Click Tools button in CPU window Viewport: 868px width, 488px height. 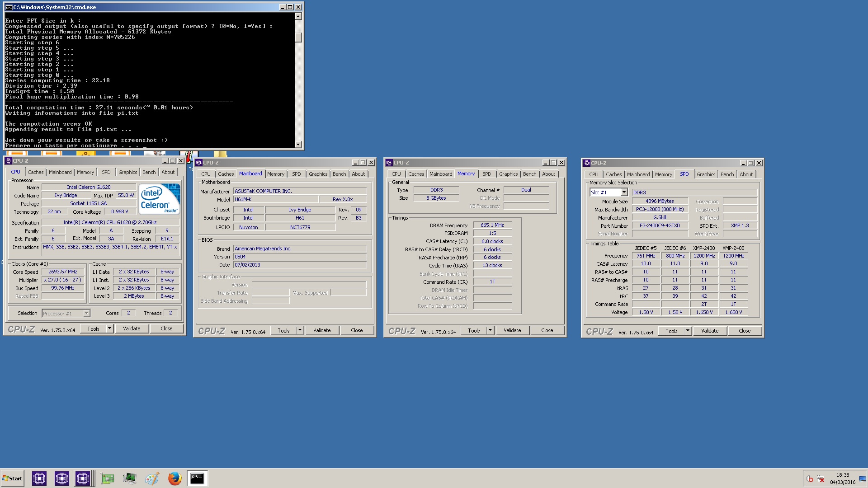tap(93, 328)
